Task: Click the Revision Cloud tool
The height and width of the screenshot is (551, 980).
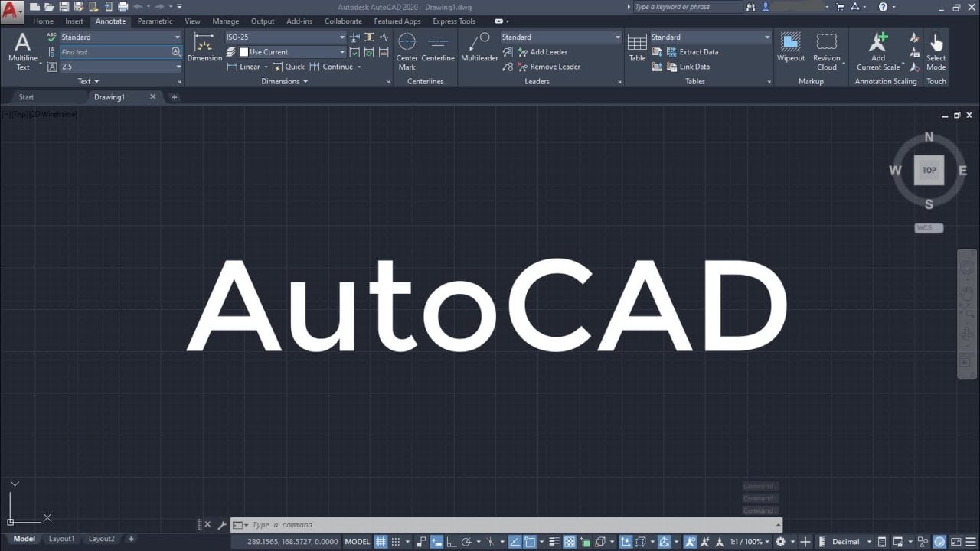Action: pyautogui.click(x=826, y=51)
